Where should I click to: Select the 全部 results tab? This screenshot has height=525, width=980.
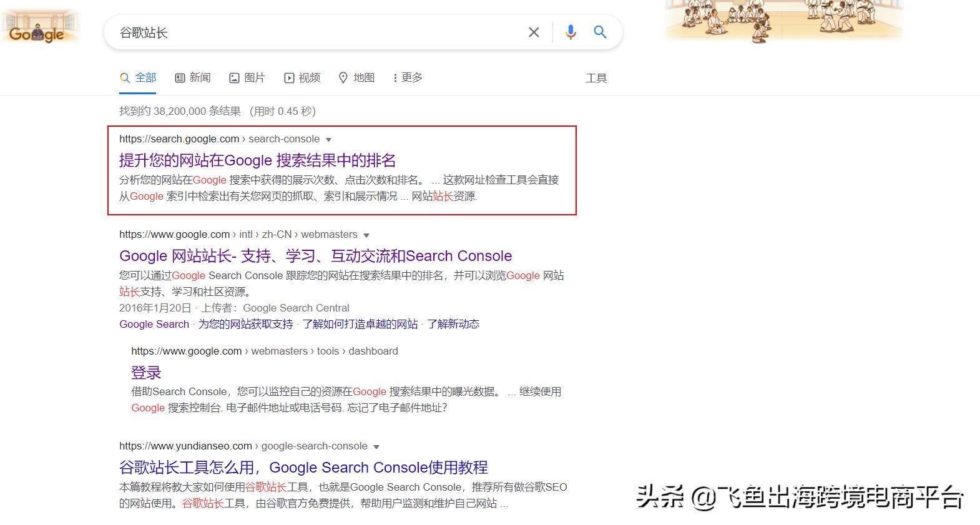point(138,77)
